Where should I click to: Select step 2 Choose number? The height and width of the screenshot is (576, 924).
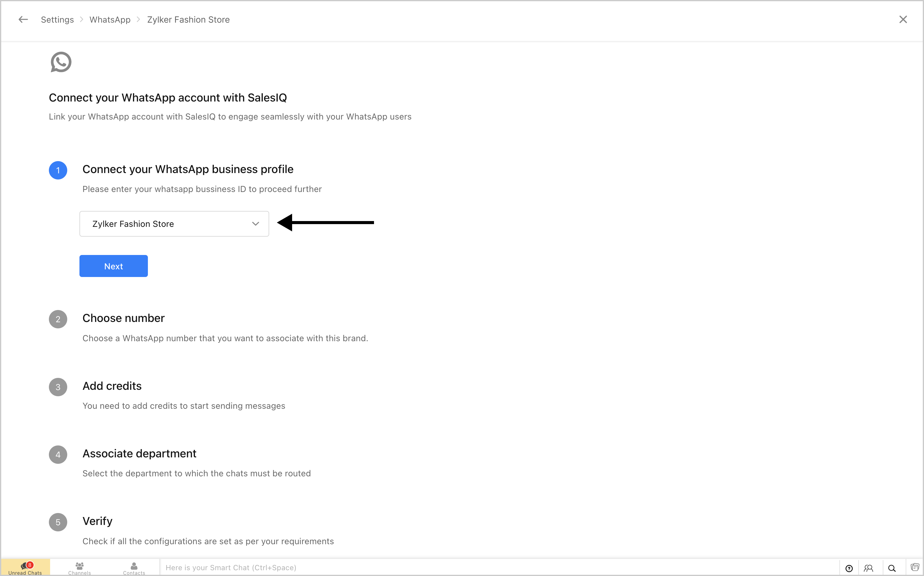point(123,318)
